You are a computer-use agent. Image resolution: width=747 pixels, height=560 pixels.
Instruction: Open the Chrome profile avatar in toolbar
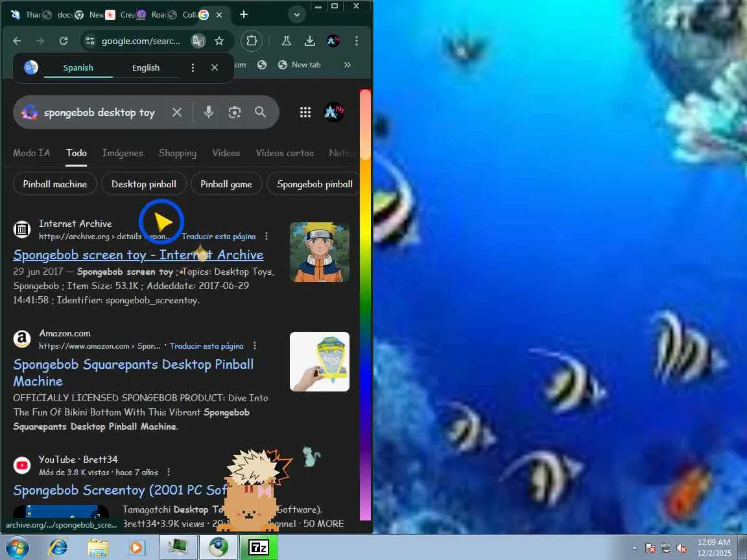point(333,41)
